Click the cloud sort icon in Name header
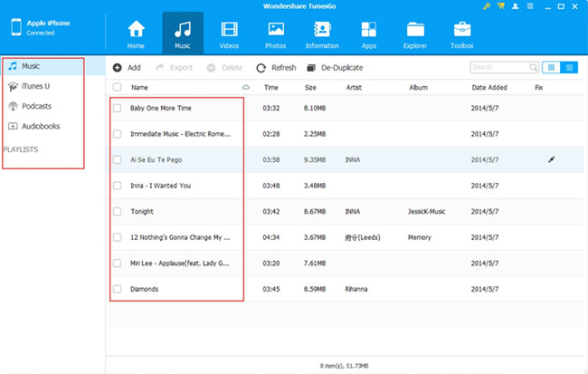The height and width of the screenshot is (374, 588). tap(246, 87)
